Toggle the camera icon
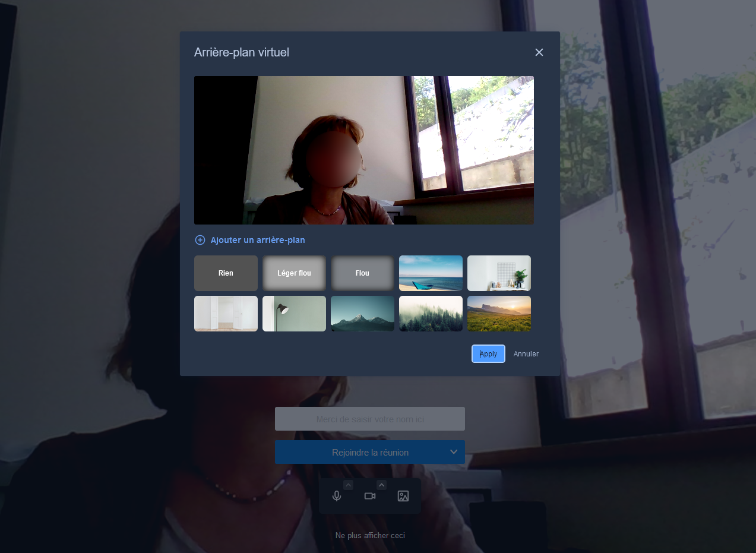756x553 pixels. [370, 496]
